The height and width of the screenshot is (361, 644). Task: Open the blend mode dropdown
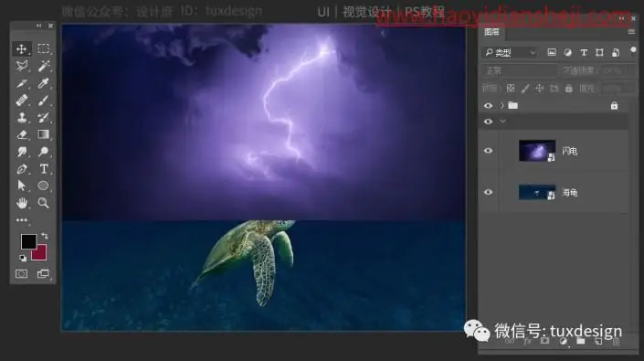click(518, 70)
